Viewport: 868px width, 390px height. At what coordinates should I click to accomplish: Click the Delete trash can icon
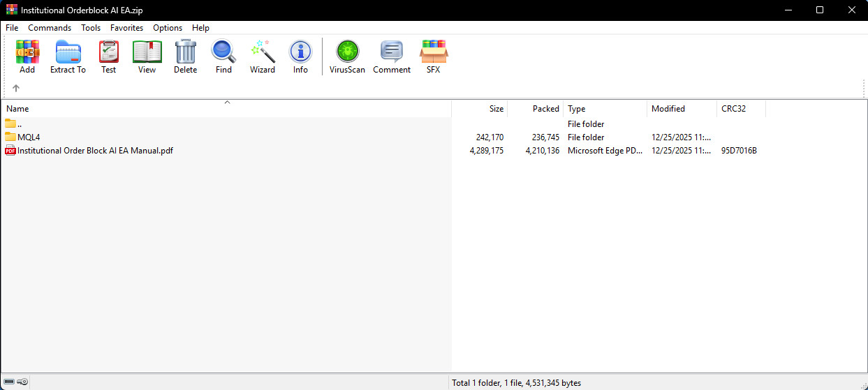click(185, 52)
